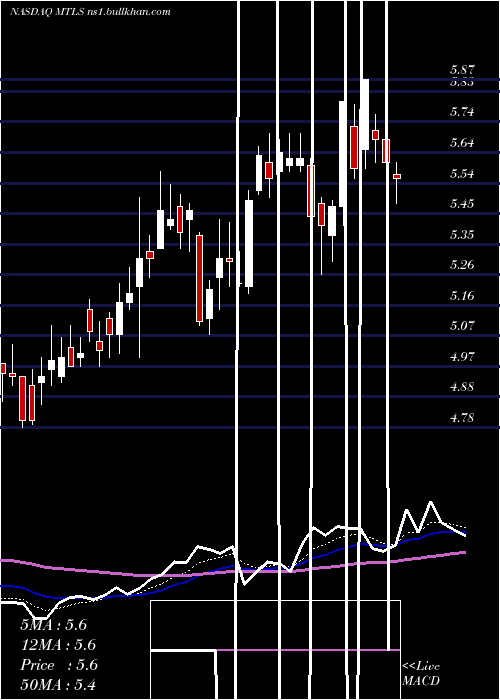Click the 5.07 price axis label

click(462, 325)
